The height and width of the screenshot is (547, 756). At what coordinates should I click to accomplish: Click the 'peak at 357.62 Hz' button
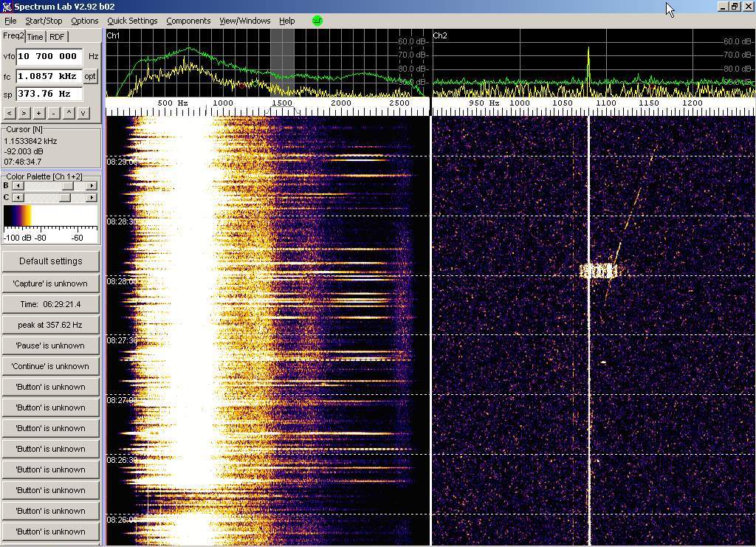pos(50,325)
